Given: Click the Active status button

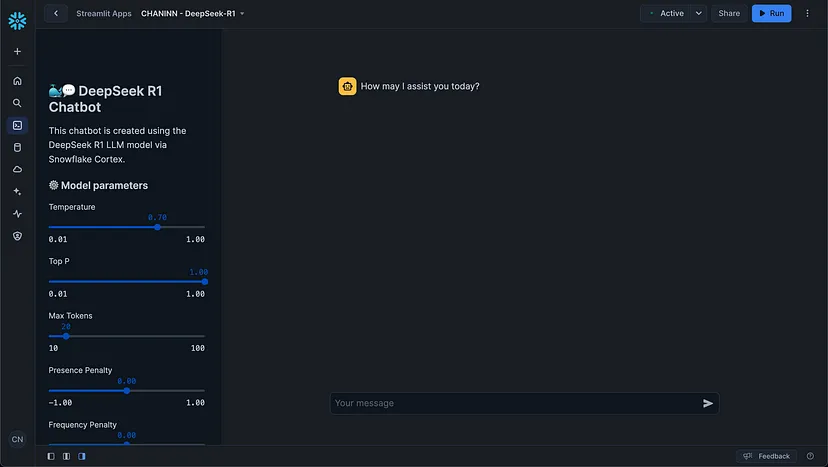Looking at the screenshot, I should click(x=666, y=13).
